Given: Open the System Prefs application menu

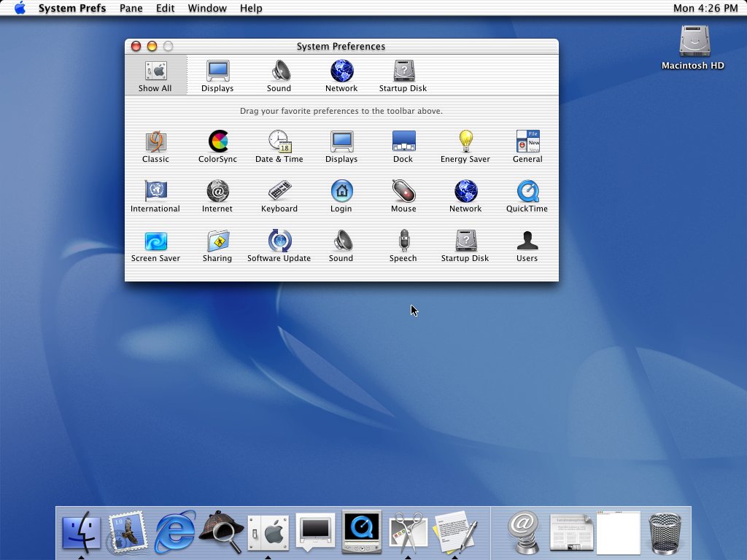Looking at the screenshot, I should point(72,8).
